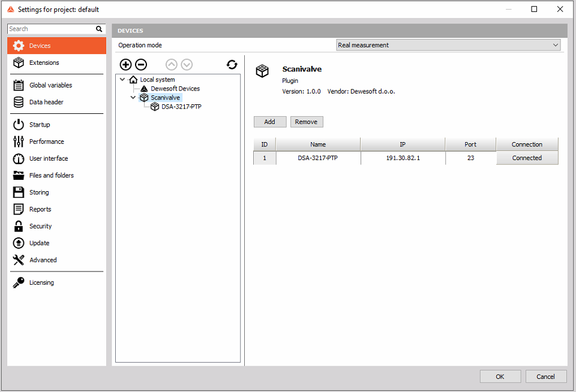Select DSA-3217-PTP in the device tree

click(x=181, y=107)
